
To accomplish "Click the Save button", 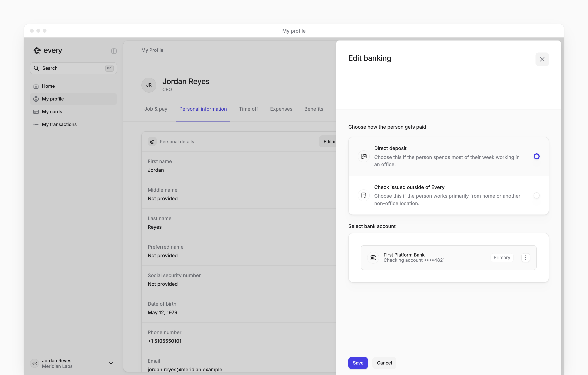I will pos(358,363).
